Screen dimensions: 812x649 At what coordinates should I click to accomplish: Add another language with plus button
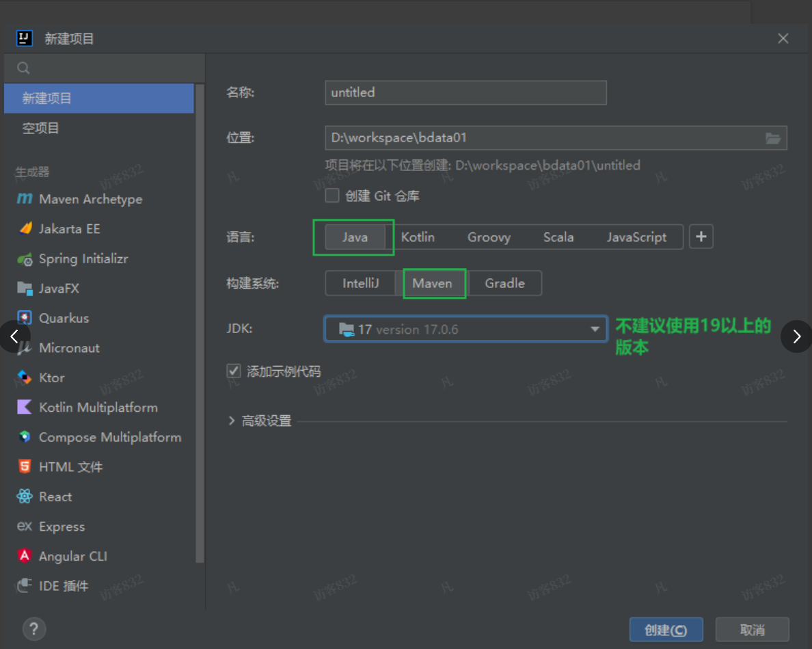(701, 237)
